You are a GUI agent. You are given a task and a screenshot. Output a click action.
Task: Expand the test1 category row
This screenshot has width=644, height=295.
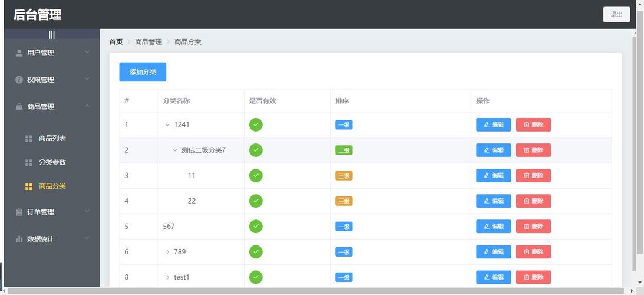(167, 277)
